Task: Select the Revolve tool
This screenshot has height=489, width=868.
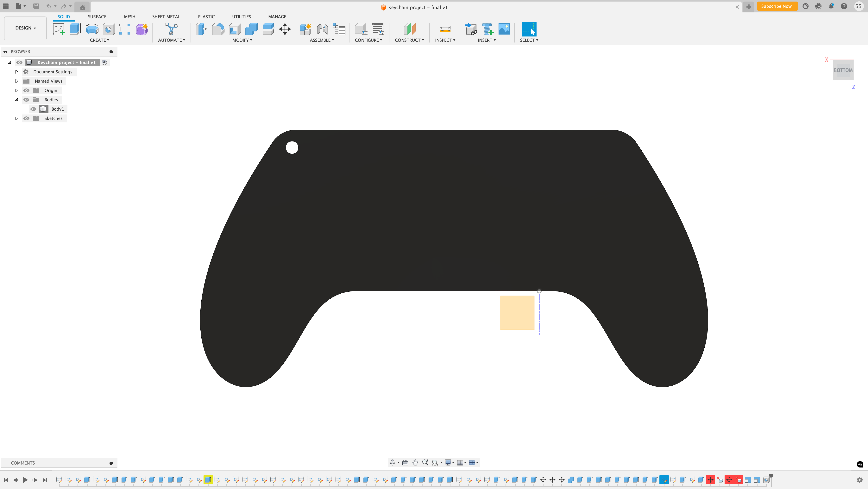Action: [92, 29]
